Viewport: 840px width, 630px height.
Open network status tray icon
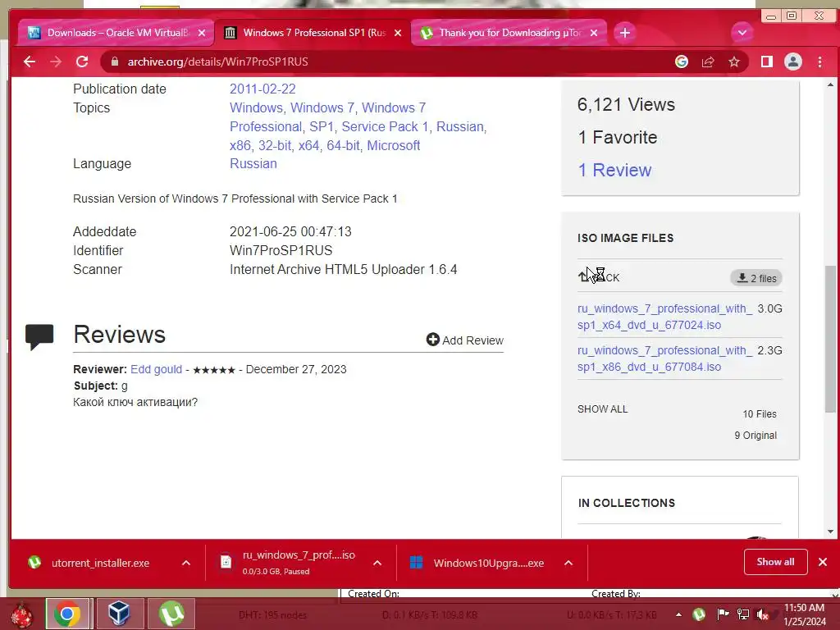pyautogui.click(x=743, y=614)
